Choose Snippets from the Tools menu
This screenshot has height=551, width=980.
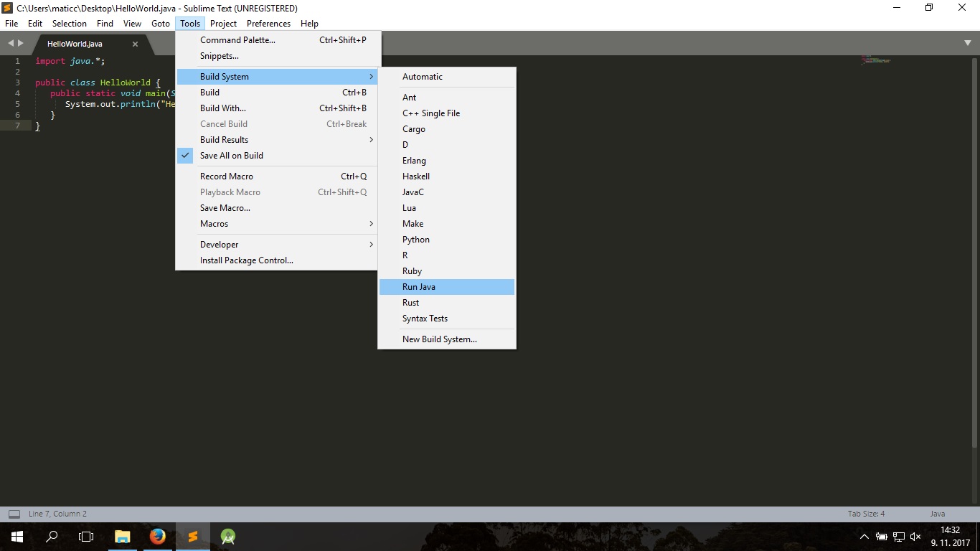tap(276, 56)
